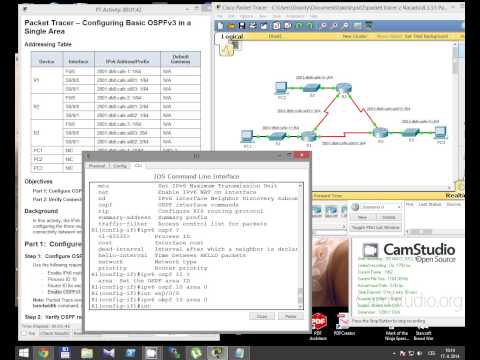Screen dimensions: 480x360
Task: Click inside the IOS command line terminal
Action: [x=194, y=245]
